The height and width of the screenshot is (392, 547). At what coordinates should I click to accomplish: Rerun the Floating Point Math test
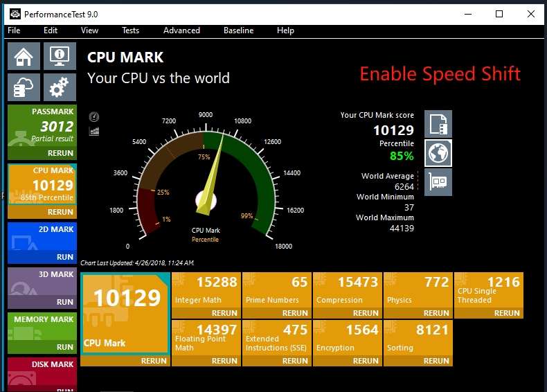(224, 361)
